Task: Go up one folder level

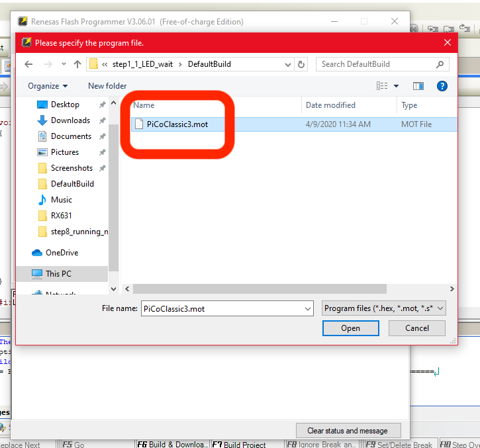Action: click(77, 64)
